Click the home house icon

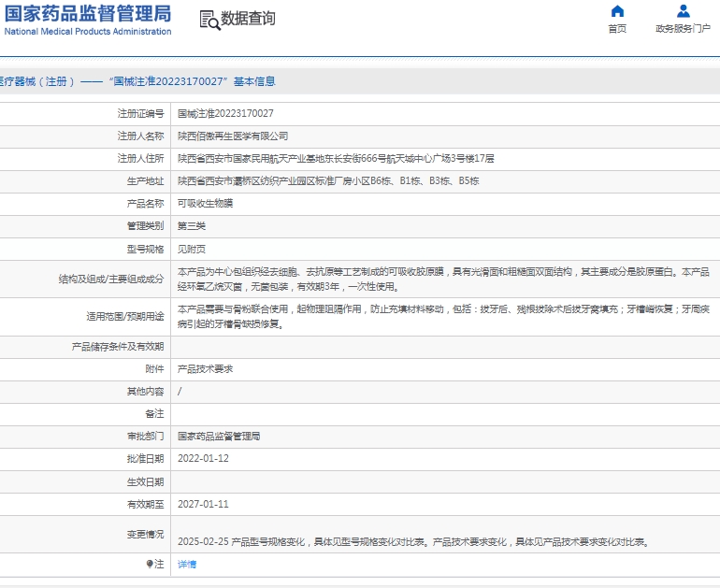[617, 11]
